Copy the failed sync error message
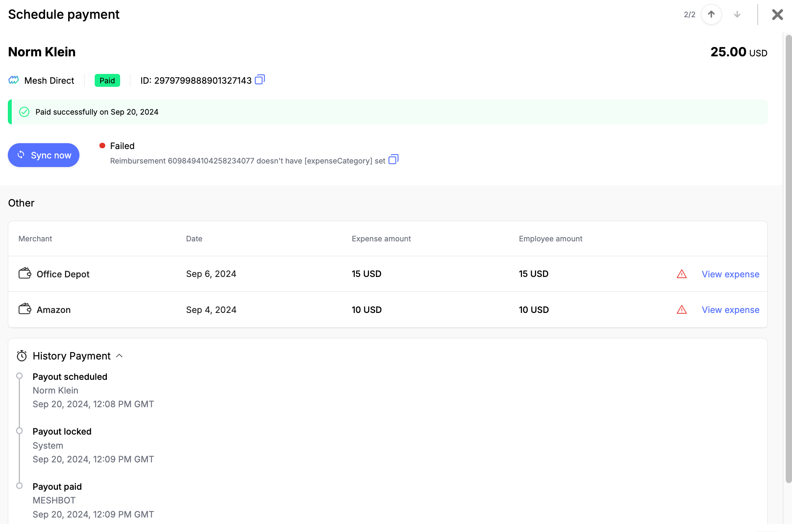This screenshot has height=532, width=792. click(x=393, y=160)
